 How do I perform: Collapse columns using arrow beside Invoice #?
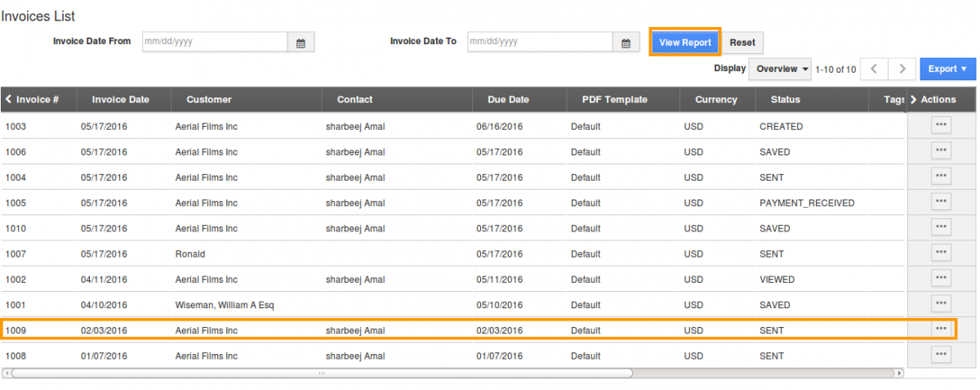pyautogui.click(x=8, y=99)
